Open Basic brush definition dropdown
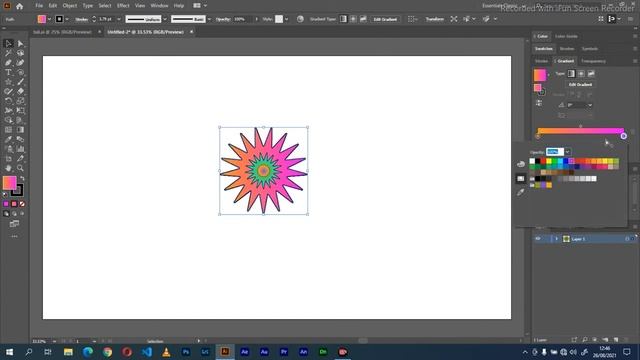Viewport: 640px width, 360px height. click(209, 19)
